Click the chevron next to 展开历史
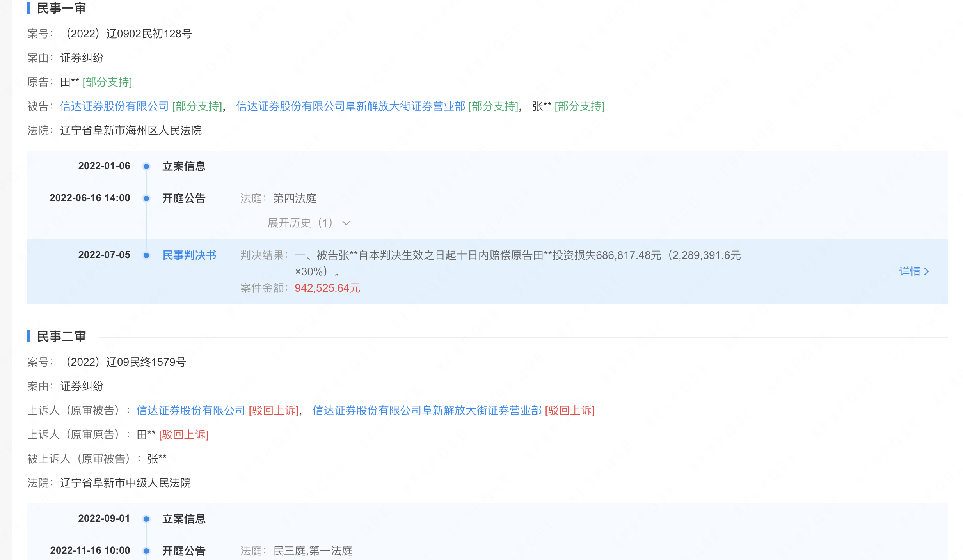Viewport: 963px width, 560px height. (346, 223)
